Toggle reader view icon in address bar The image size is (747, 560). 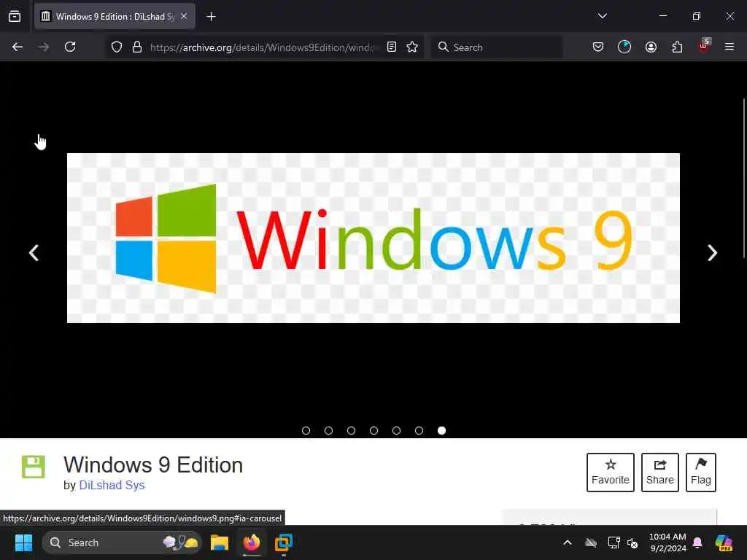(x=392, y=47)
